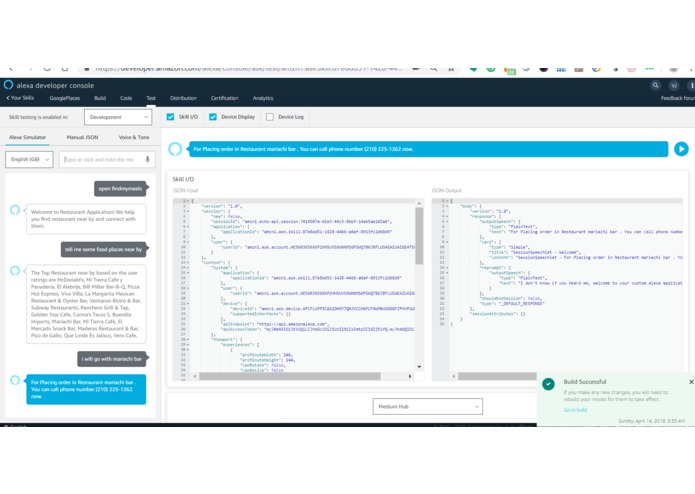The width and height of the screenshot is (695, 494).
Task: Uncheck the Skill I/O checkbox
Action: click(170, 117)
